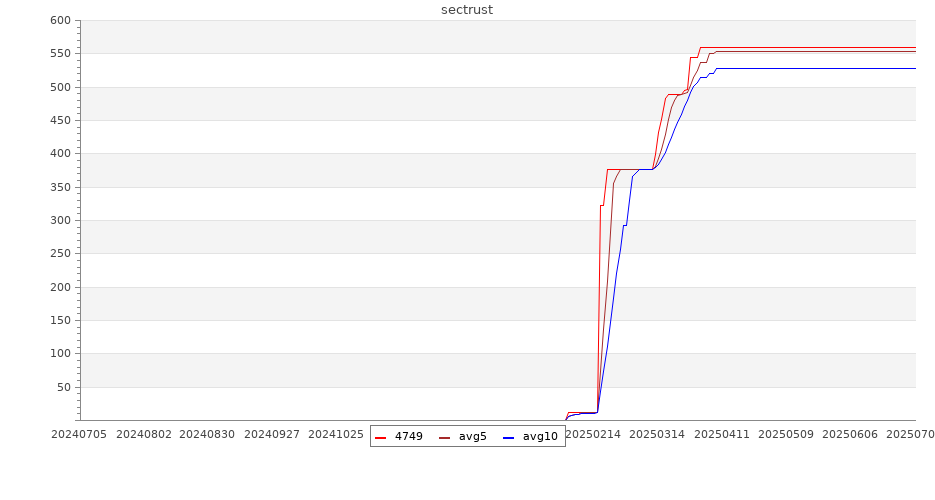This screenshot has height=500, width=935.
Task: Select the 'avg5' legend label
Action: pos(473,437)
